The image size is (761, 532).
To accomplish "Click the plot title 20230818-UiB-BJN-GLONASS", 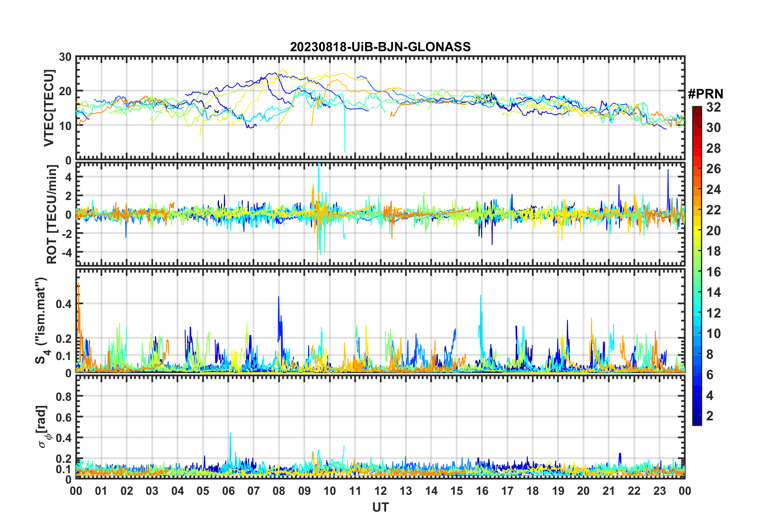I will pos(380,47).
